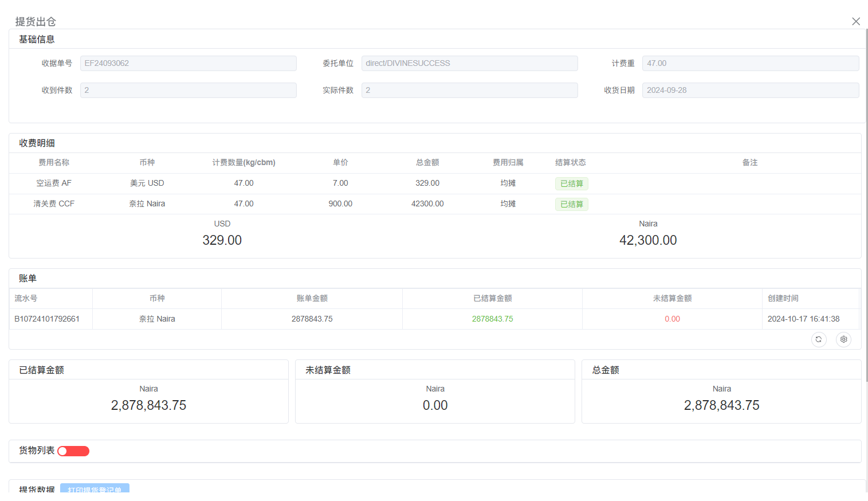Toggle the 货物列表 switch
The image size is (868, 501).
[x=73, y=451]
